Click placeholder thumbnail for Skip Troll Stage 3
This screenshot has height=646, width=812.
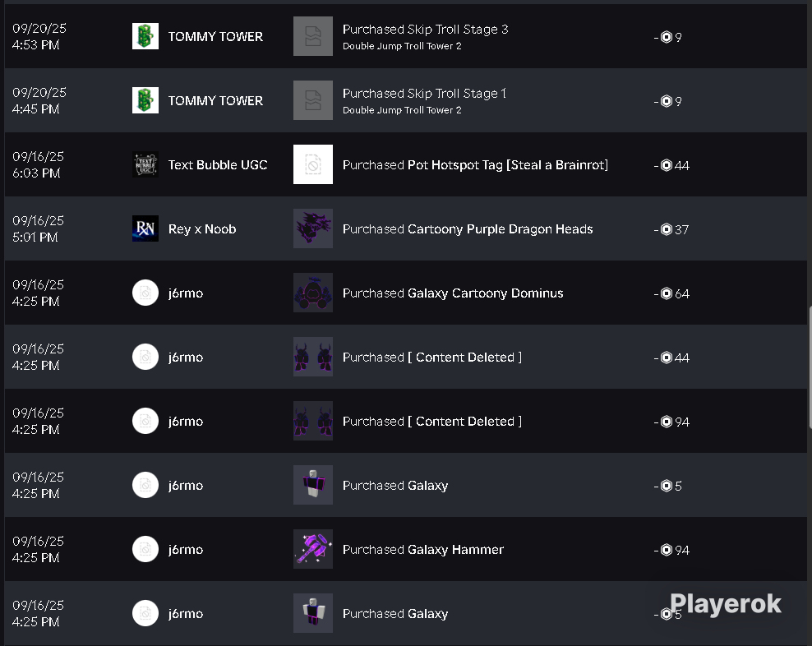point(313,36)
